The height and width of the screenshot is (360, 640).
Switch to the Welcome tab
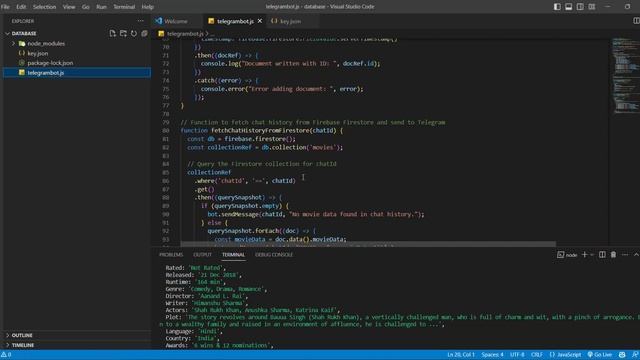[176, 21]
